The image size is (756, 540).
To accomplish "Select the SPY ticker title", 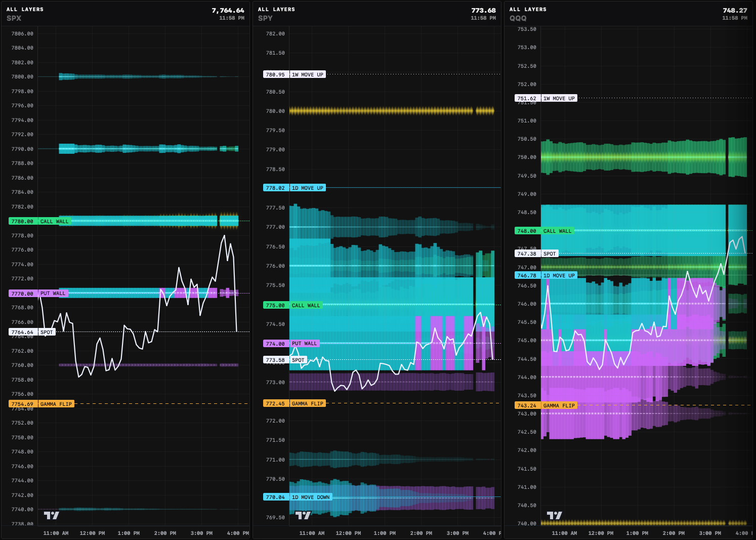I will click(x=265, y=18).
